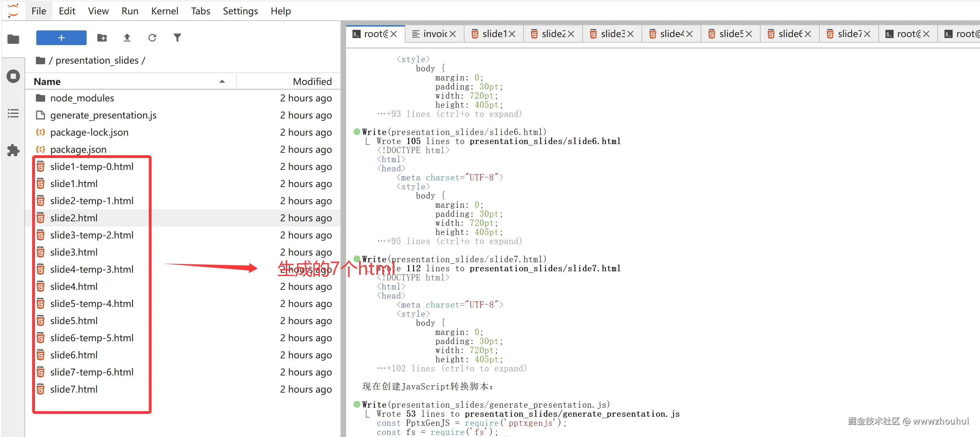Click the blue New Launcher plus button

(61, 38)
